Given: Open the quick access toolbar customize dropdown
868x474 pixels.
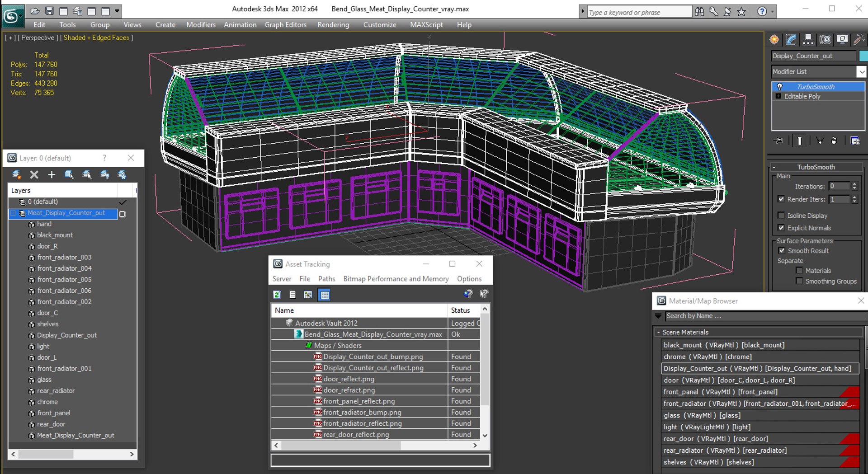Looking at the screenshot, I should (x=117, y=11).
